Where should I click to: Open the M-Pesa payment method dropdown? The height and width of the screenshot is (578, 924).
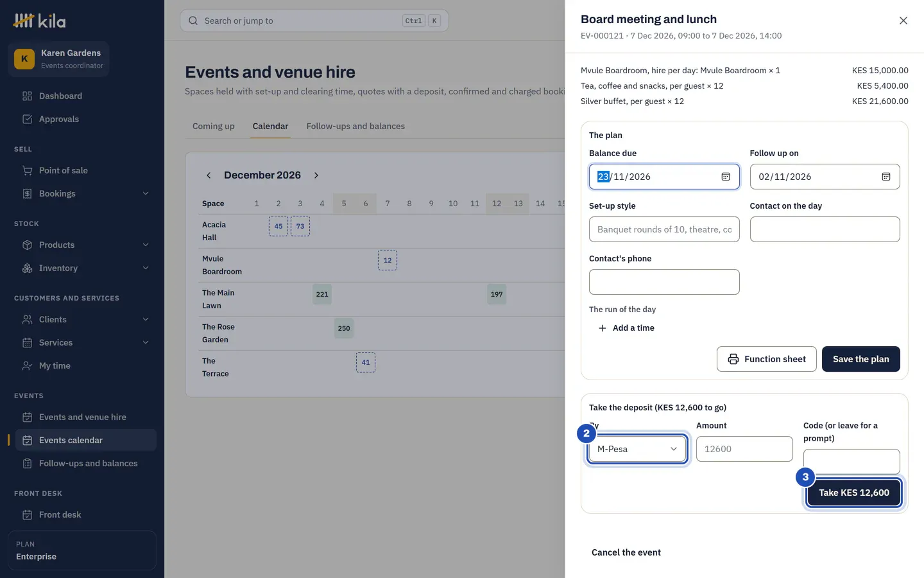637,449
